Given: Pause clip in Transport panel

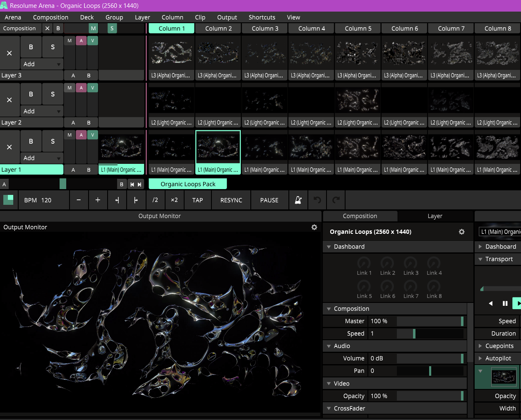Looking at the screenshot, I should tap(505, 303).
